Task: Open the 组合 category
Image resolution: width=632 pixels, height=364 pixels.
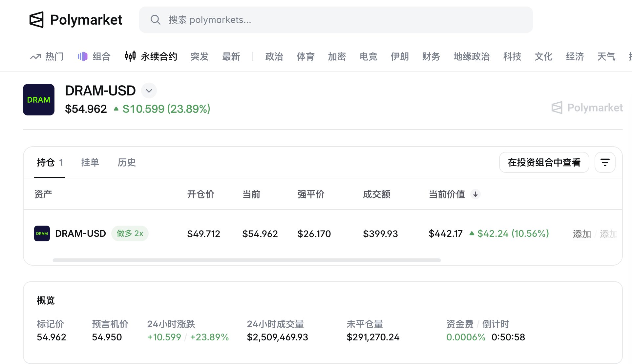Action: coord(101,57)
